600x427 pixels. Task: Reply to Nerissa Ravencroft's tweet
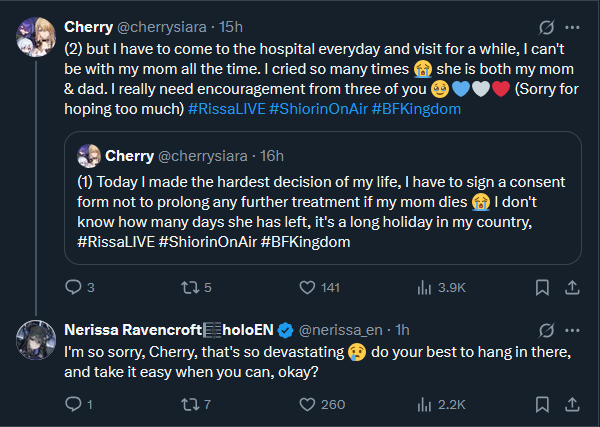pyautogui.click(x=73, y=404)
